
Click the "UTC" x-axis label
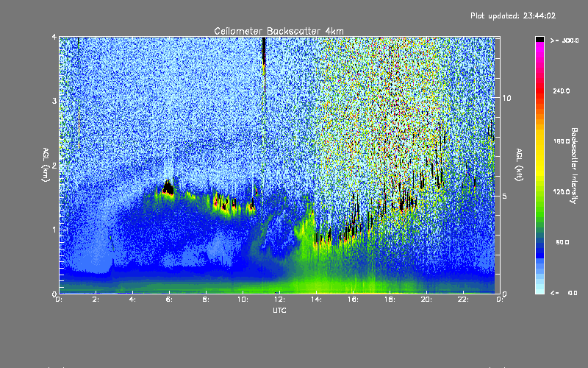(x=279, y=310)
